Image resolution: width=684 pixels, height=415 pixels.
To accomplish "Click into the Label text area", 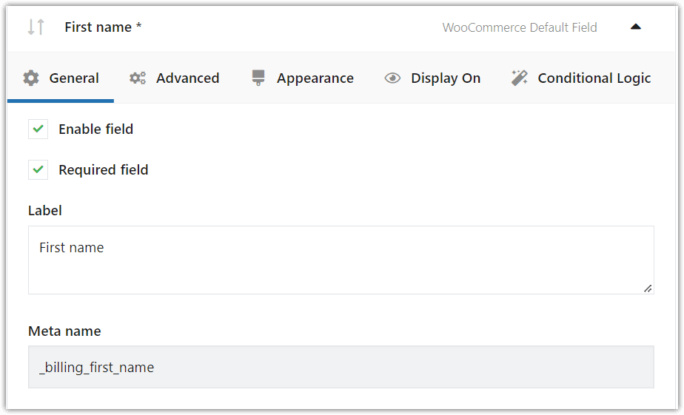I will pos(340,259).
